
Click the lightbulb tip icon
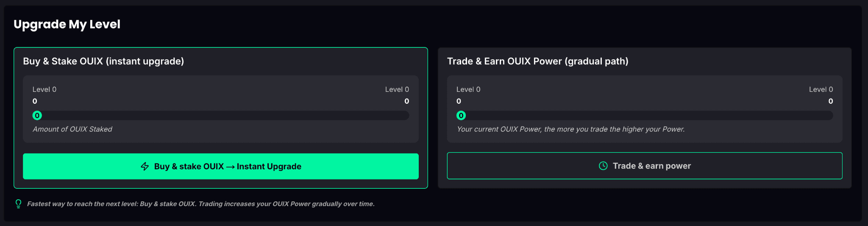18,204
